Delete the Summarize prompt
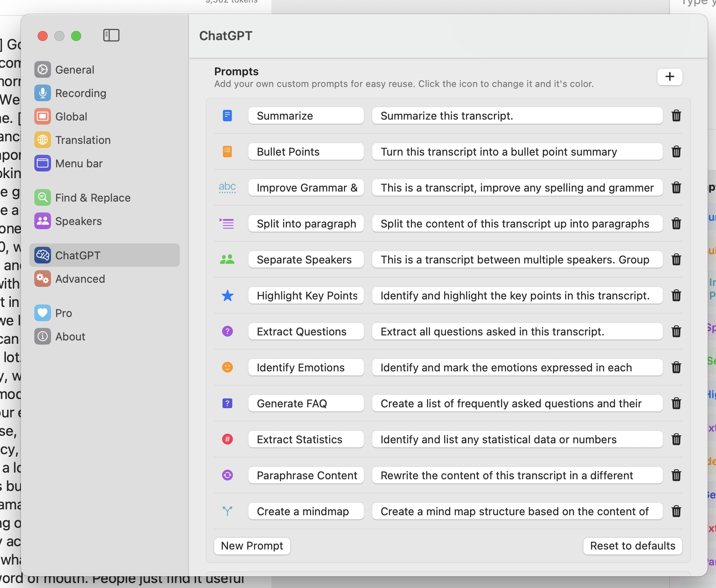The width and height of the screenshot is (716, 588). tap(676, 115)
